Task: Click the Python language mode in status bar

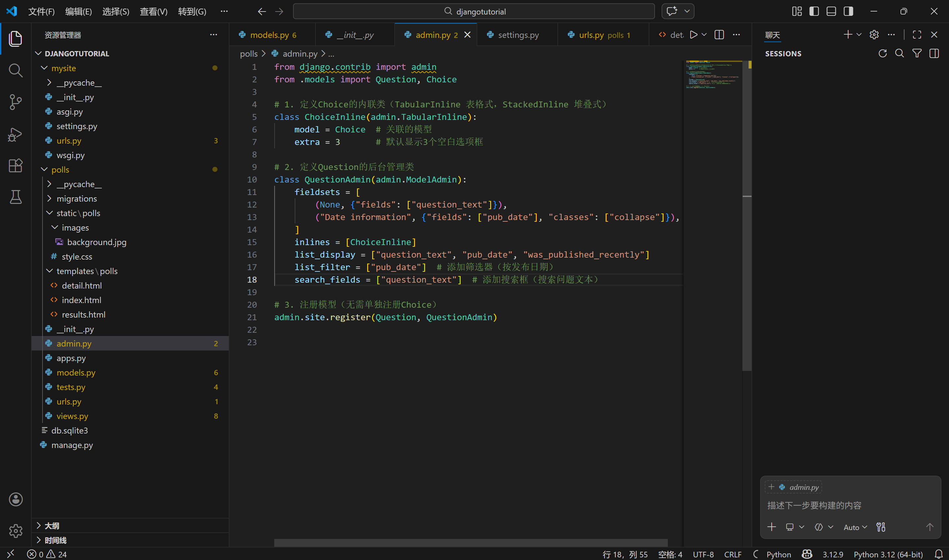Action: [778, 554]
